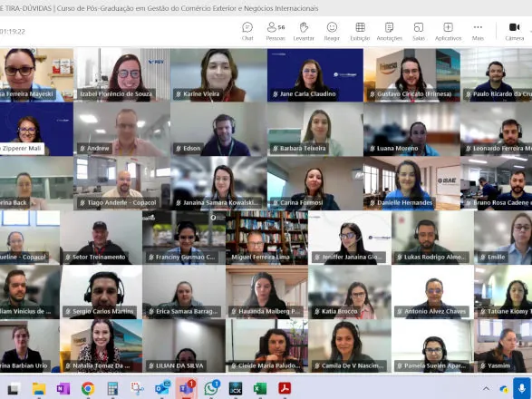Select Karine Vieira's video tile
Screen dimensions: 532x399
point(218,75)
